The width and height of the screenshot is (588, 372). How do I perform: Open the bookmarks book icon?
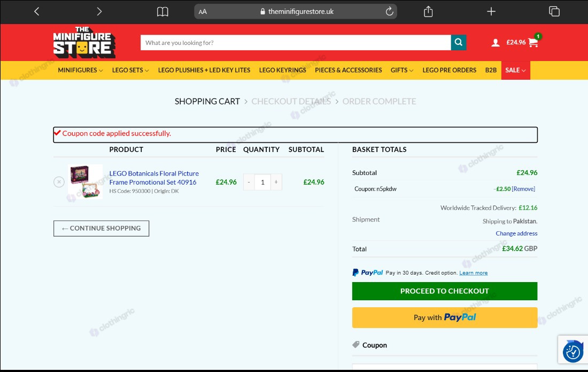tap(163, 12)
